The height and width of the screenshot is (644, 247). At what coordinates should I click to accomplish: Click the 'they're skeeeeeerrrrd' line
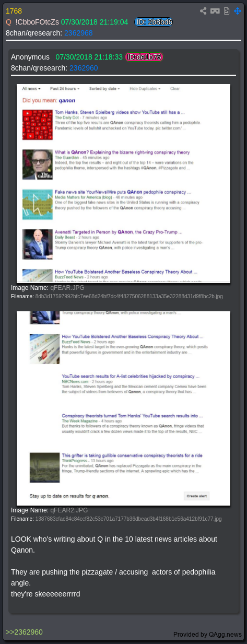point(45,594)
